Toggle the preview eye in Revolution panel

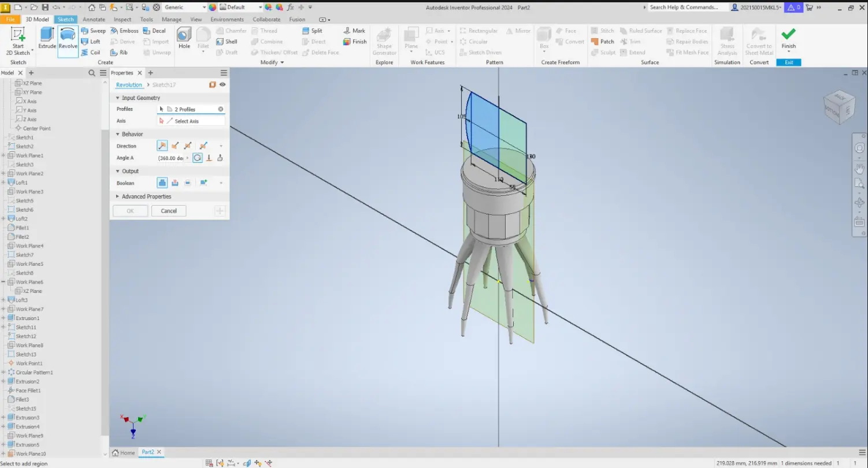point(221,84)
